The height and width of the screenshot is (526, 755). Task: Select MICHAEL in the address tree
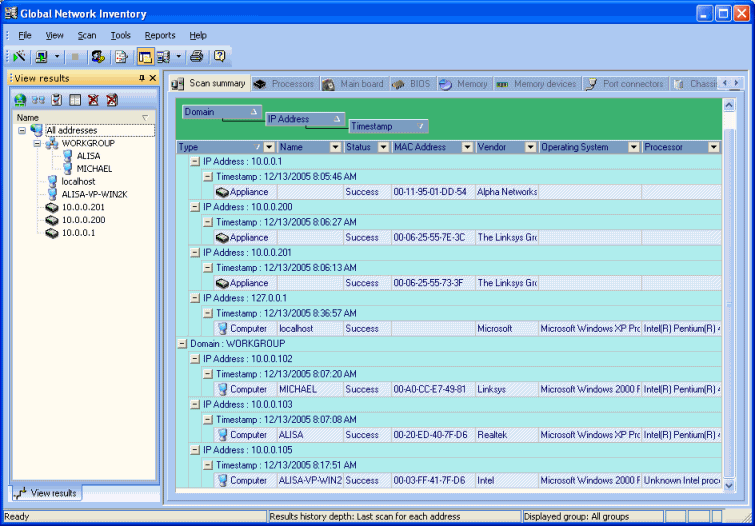point(94,169)
